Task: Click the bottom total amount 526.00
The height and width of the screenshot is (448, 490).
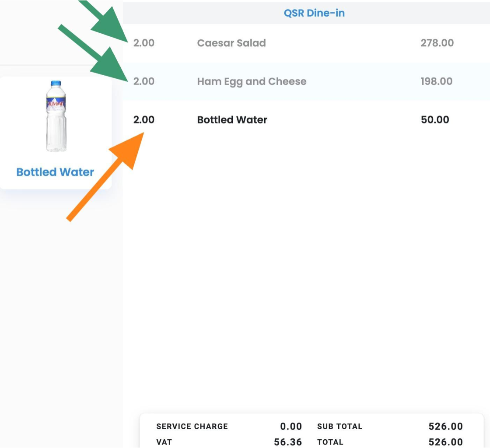Action: 445,442
